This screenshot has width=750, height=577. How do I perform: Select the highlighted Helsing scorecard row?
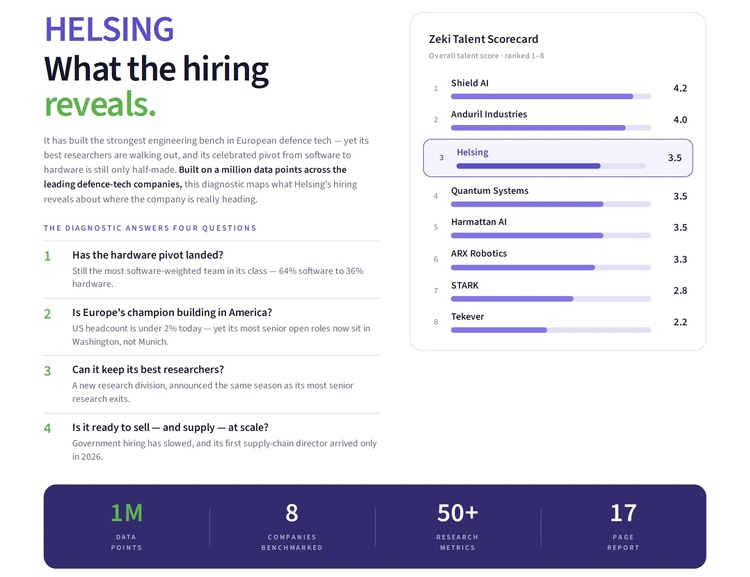pyautogui.click(x=558, y=158)
